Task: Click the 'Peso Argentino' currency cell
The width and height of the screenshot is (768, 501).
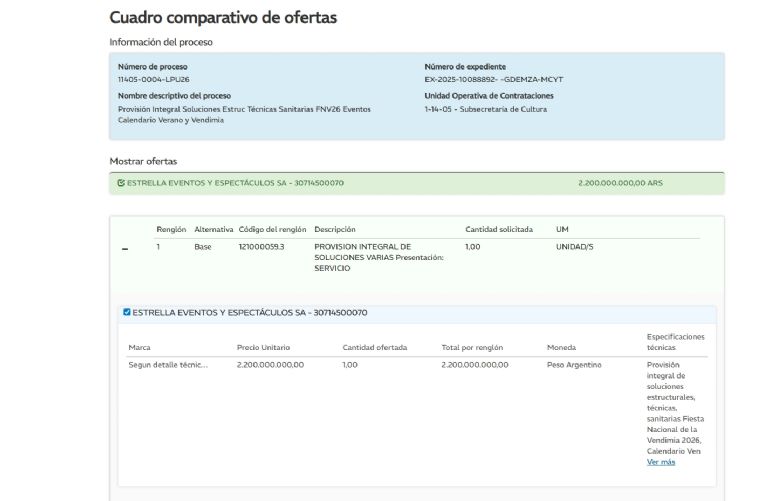Action: click(574, 365)
